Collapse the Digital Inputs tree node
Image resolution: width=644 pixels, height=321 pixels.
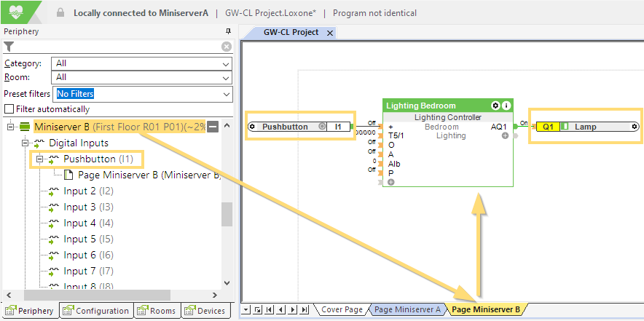tap(25, 143)
